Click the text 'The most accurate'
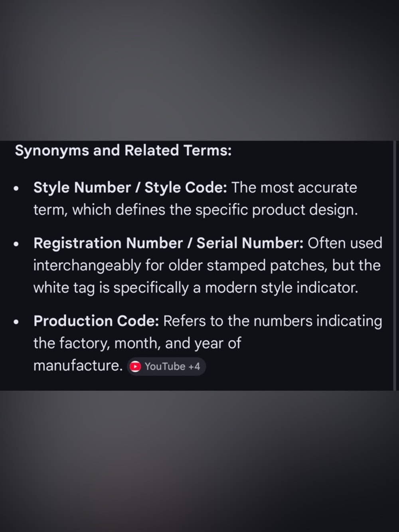Image resolution: width=399 pixels, height=532 pixels. tap(294, 188)
